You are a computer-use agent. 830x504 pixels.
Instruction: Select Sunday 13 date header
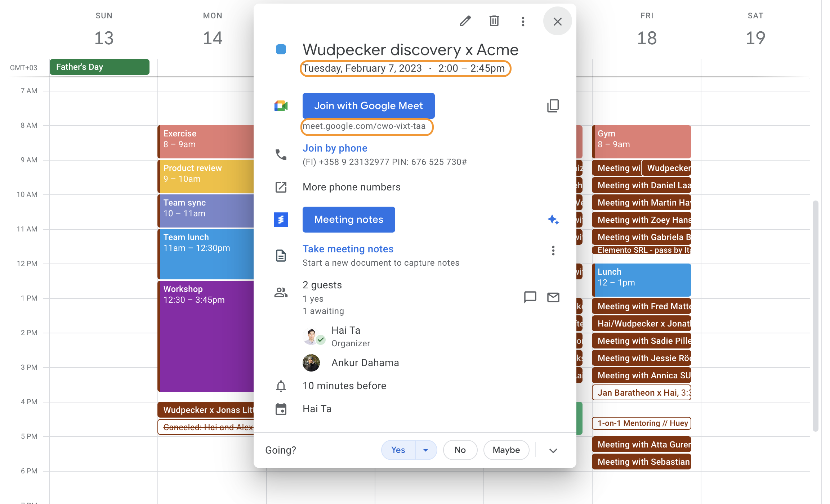coord(104,37)
